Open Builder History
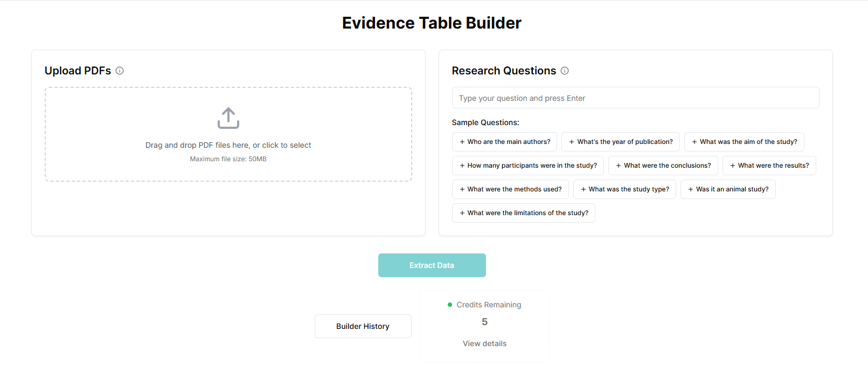Viewport: 868px width, 385px height. click(x=363, y=326)
